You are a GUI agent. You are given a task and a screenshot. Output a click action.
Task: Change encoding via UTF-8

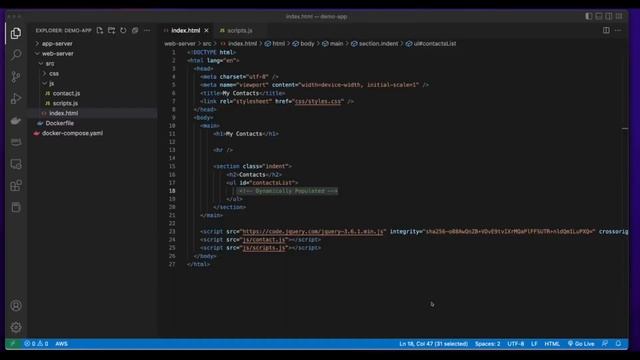(x=516, y=344)
